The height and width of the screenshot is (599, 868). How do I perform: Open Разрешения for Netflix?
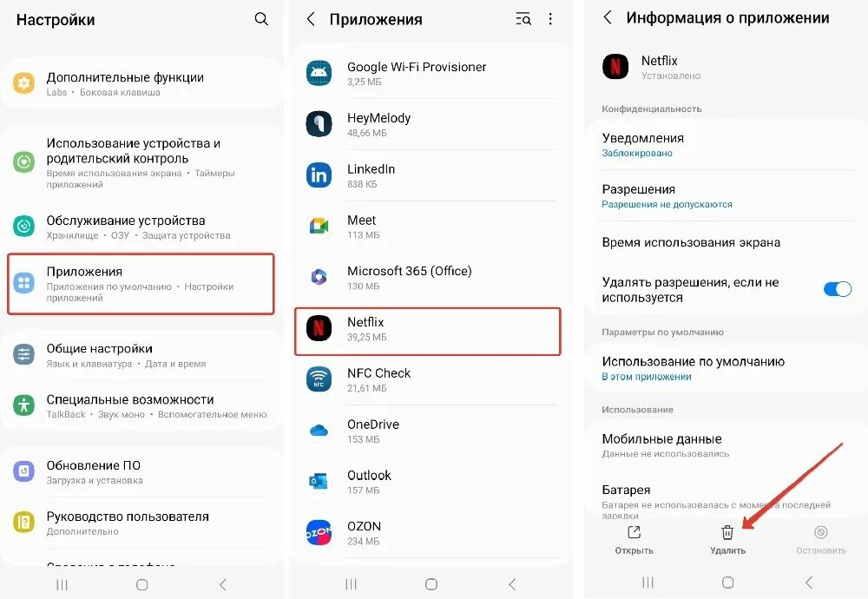tap(727, 196)
